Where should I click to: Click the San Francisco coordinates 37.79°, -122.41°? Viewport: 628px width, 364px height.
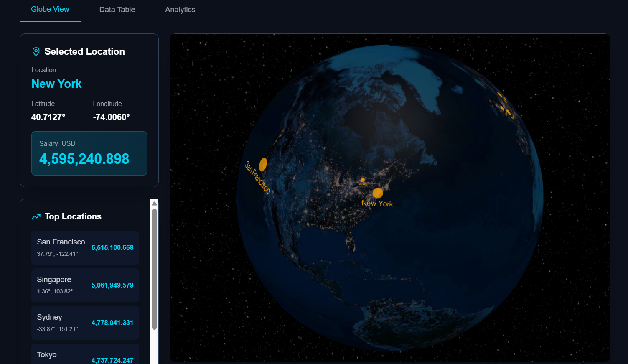pos(57,254)
